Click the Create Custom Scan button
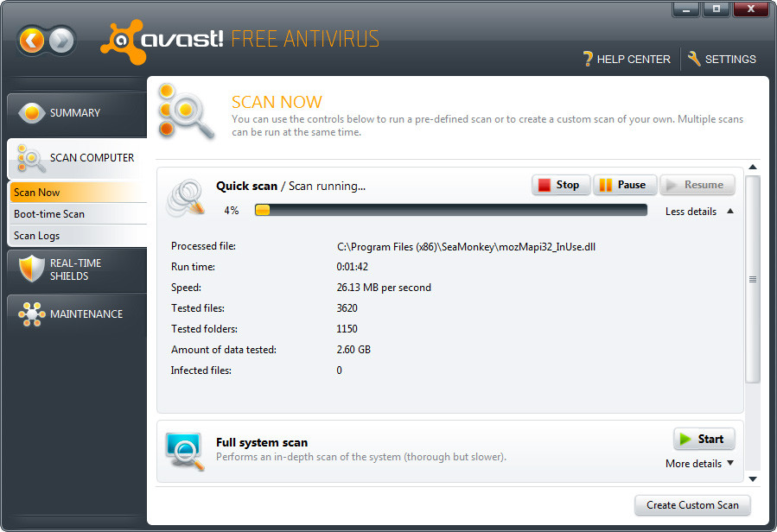Image resolution: width=777 pixels, height=532 pixels. [x=692, y=505]
